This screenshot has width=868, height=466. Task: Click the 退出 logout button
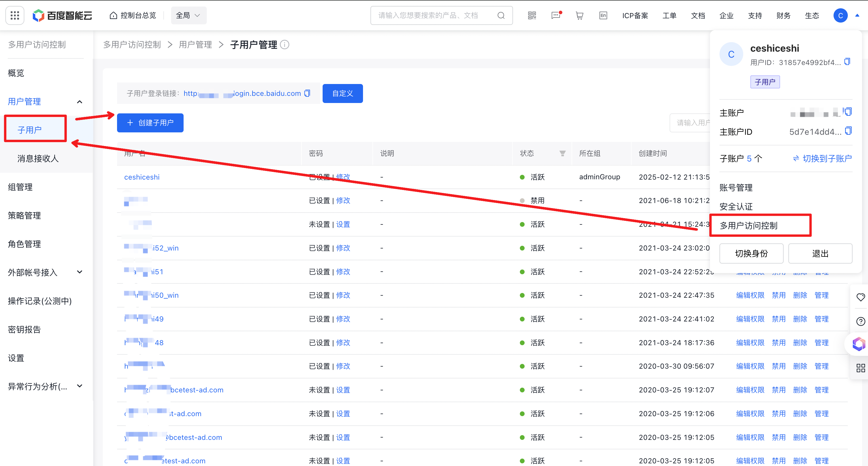pyautogui.click(x=820, y=253)
